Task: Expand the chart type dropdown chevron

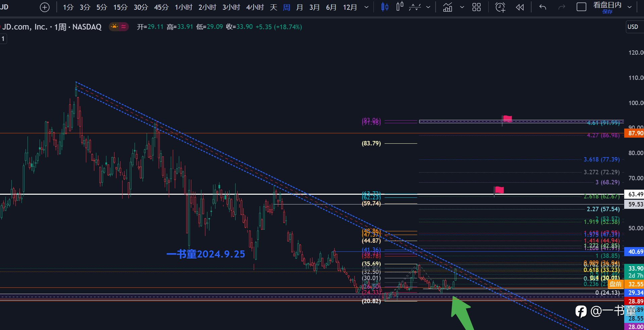Action: point(428,7)
